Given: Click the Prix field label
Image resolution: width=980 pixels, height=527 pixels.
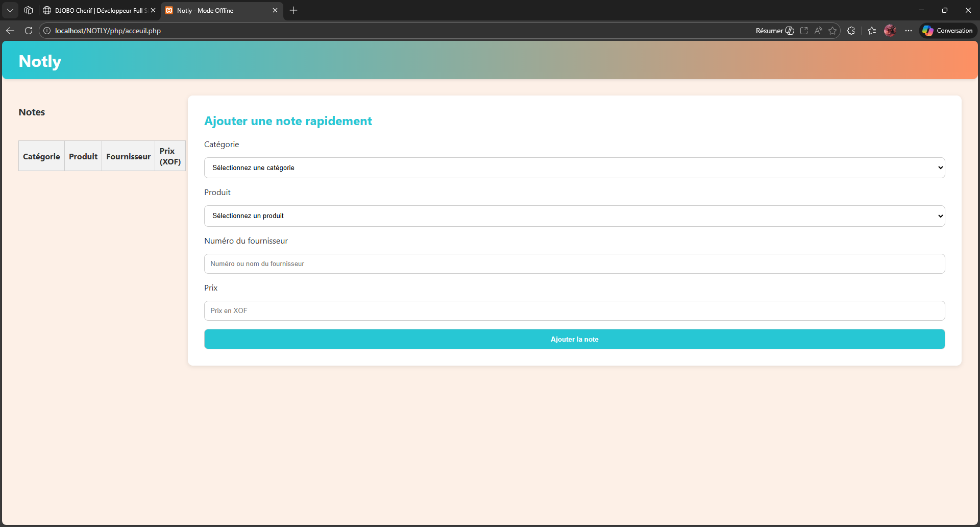Looking at the screenshot, I should tap(211, 288).
